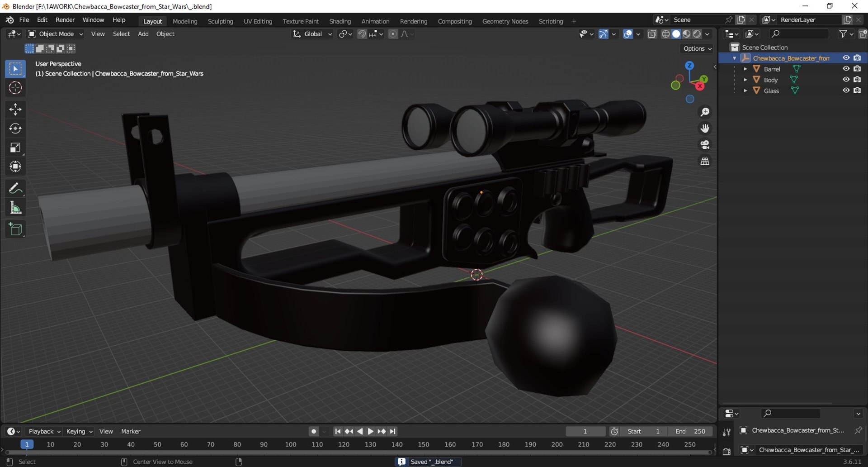Toggle snapping magnet icon
The height and width of the screenshot is (467, 868).
(362, 34)
